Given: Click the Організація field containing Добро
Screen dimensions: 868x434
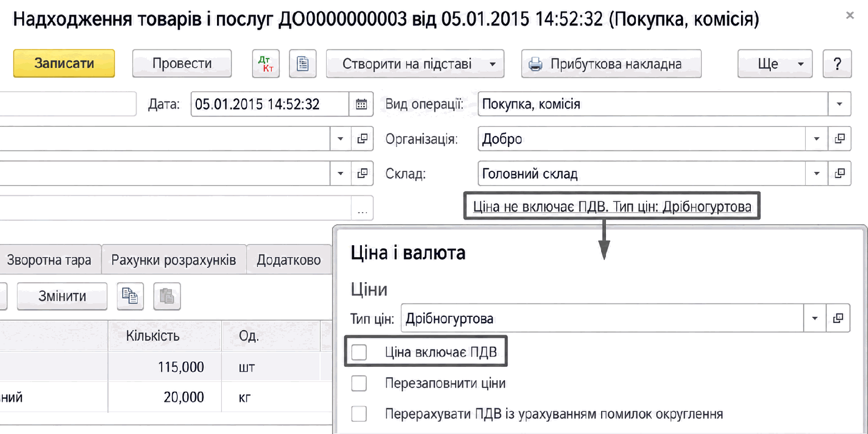Looking at the screenshot, I should (x=642, y=139).
